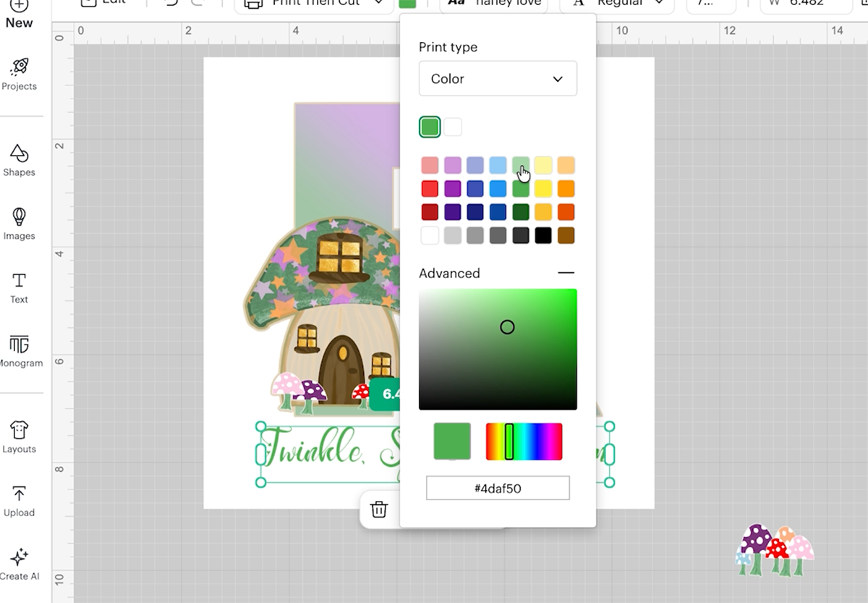
Task: Click the top-right handle of the text box
Action: [x=609, y=426]
